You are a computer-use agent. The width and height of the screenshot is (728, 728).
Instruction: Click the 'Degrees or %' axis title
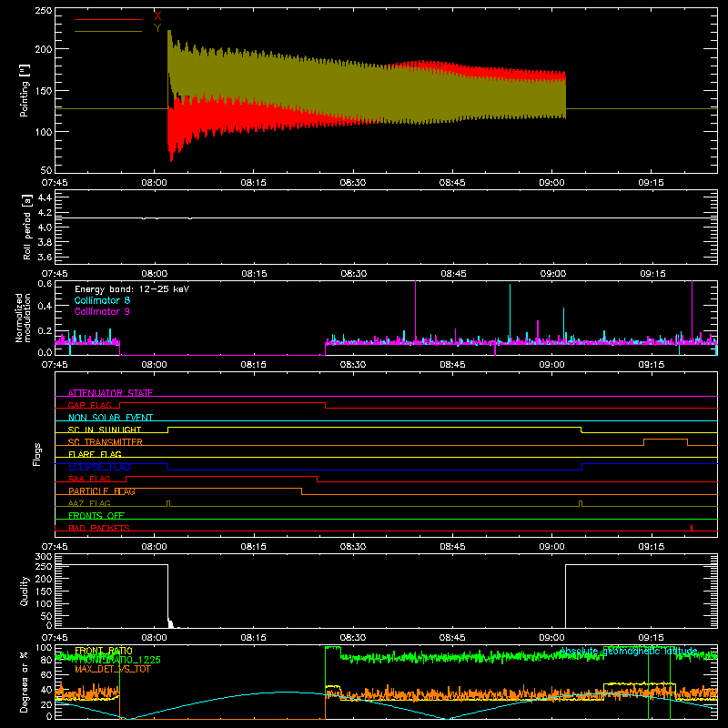25,682
